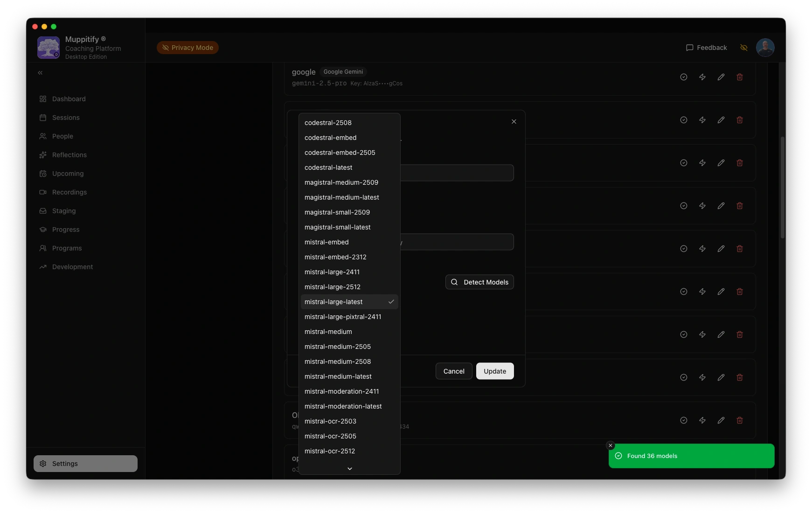The image size is (812, 514).
Task: Toggle the crossed-eye privacy icon near avatar
Action: (743, 48)
